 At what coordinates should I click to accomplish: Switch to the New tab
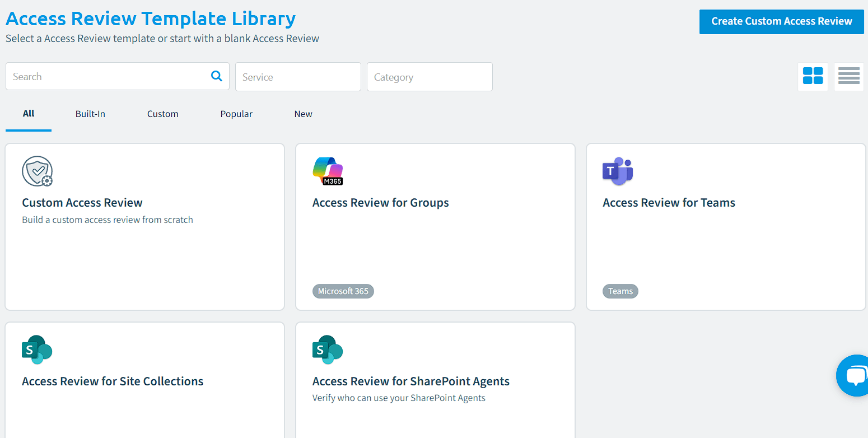pos(304,114)
